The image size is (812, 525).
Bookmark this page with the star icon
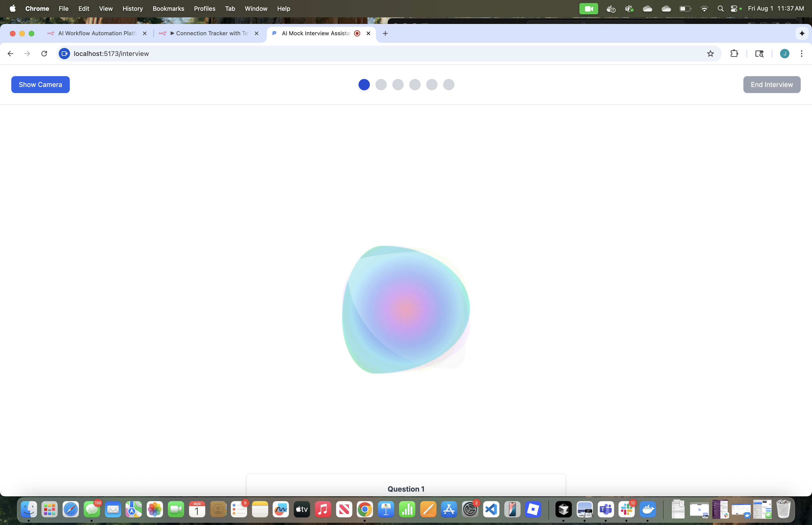coord(710,54)
